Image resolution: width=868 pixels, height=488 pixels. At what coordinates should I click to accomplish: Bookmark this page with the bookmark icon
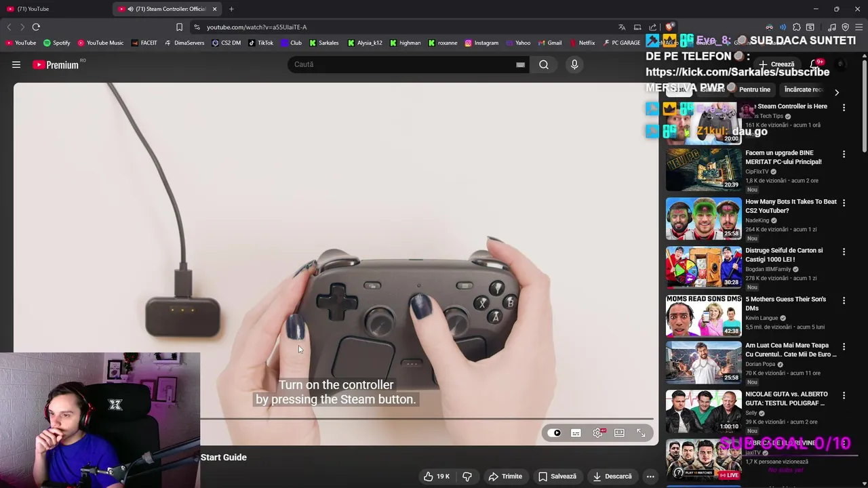point(179,27)
